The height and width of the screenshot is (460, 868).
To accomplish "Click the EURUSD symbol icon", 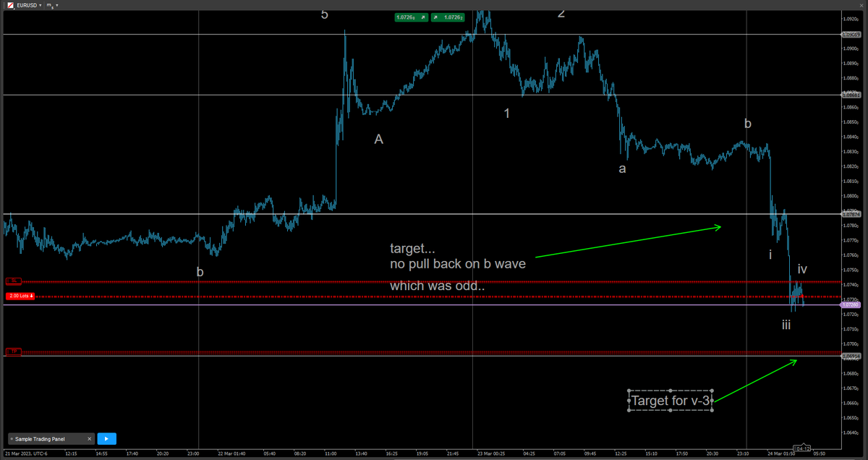I will pos(10,5).
